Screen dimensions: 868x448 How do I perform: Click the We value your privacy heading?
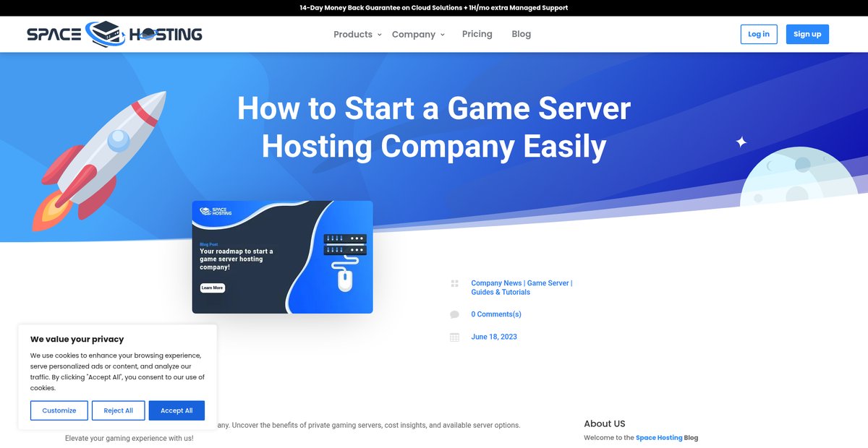pos(77,339)
